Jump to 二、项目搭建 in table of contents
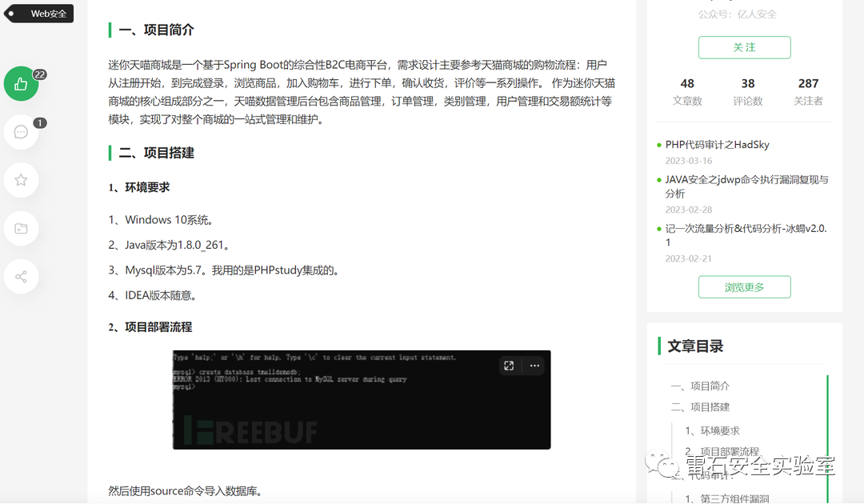The height and width of the screenshot is (504, 864). pyautogui.click(x=700, y=407)
